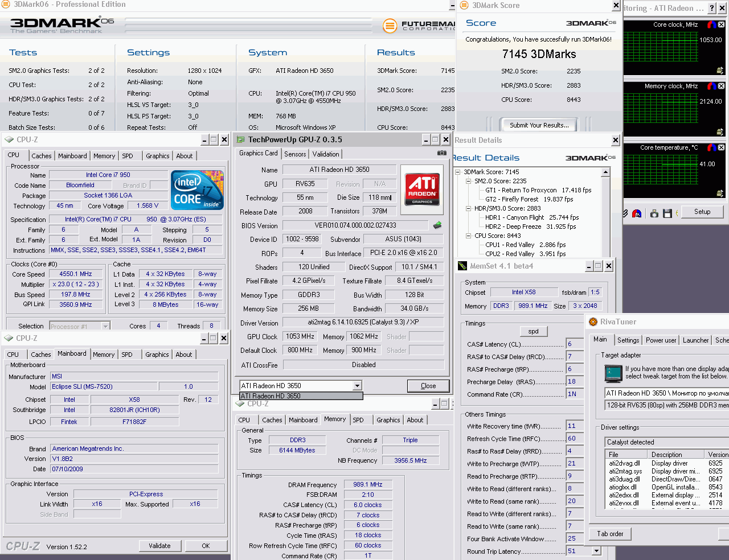Click lock icon on Core clock graph
The height and width of the screenshot is (560, 729).
pos(720,71)
